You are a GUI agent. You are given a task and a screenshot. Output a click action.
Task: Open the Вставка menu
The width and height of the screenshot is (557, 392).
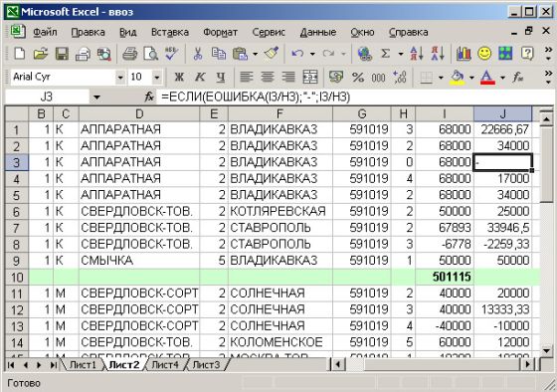(x=170, y=32)
